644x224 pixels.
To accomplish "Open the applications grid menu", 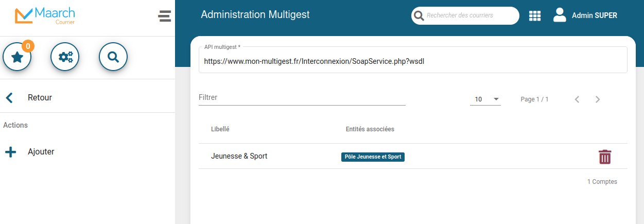I will [x=535, y=16].
